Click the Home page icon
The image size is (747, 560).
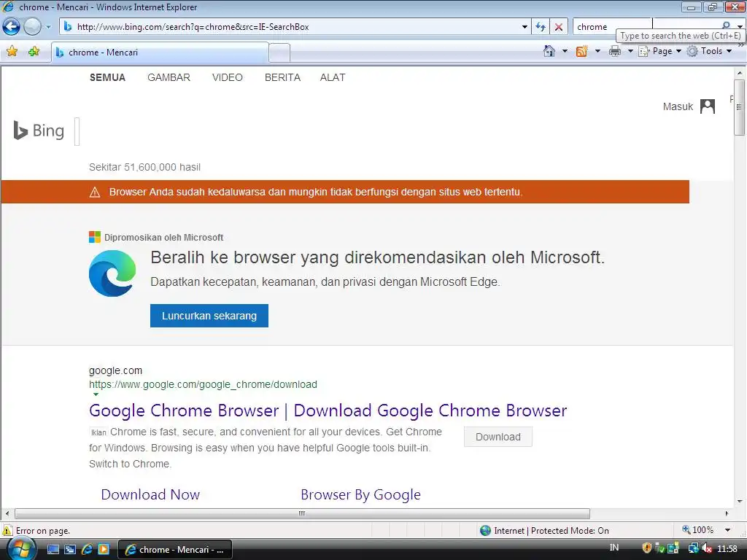[x=549, y=51]
